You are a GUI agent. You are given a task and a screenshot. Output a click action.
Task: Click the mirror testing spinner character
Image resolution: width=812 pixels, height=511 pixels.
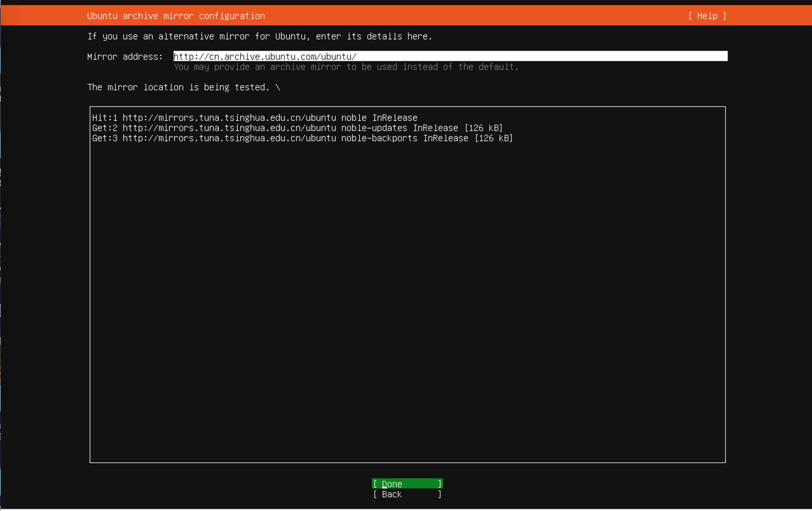click(278, 87)
